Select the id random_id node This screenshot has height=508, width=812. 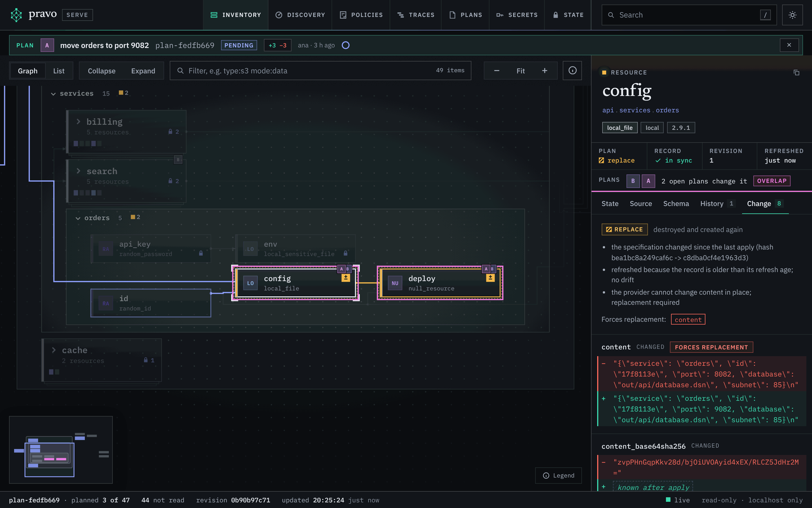151,303
